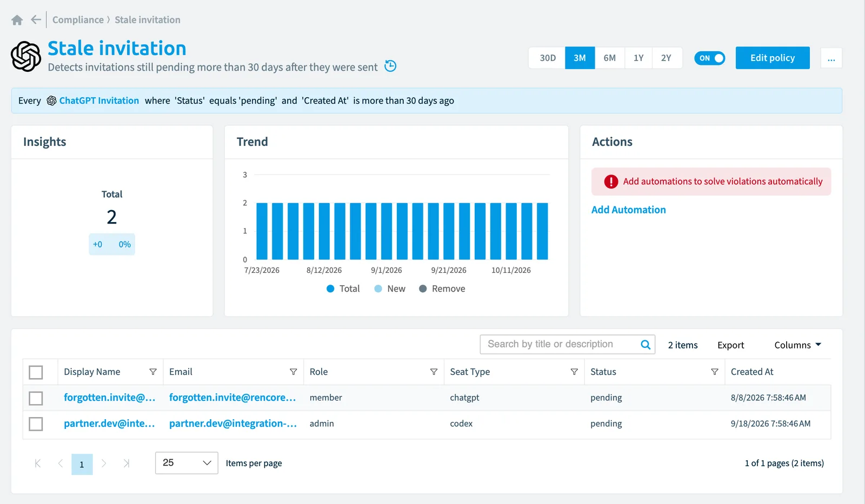Toggle the Total legend series
Screen dimensions: 865x504
[343, 288]
